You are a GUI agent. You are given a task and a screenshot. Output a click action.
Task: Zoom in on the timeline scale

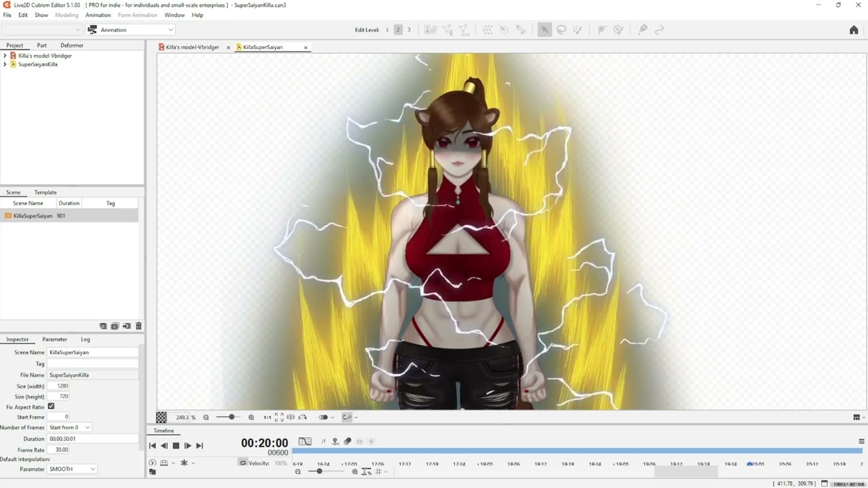[x=355, y=472]
